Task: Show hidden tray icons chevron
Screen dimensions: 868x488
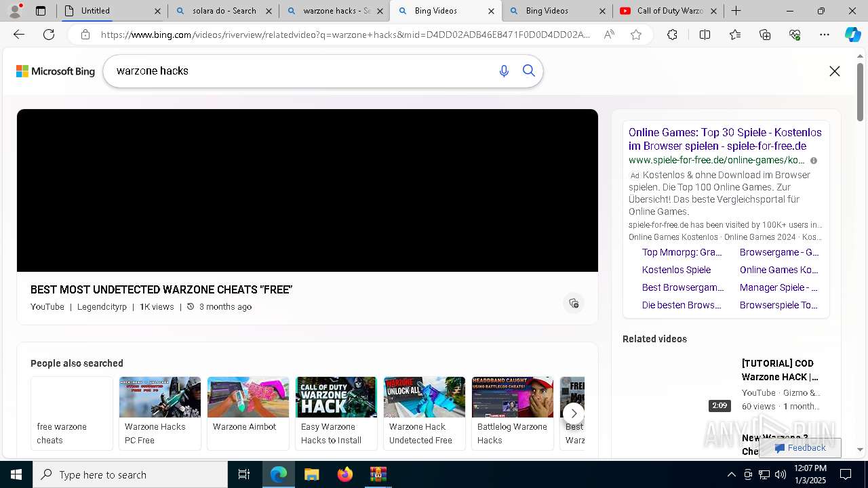Action: click(x=731, y=474)
